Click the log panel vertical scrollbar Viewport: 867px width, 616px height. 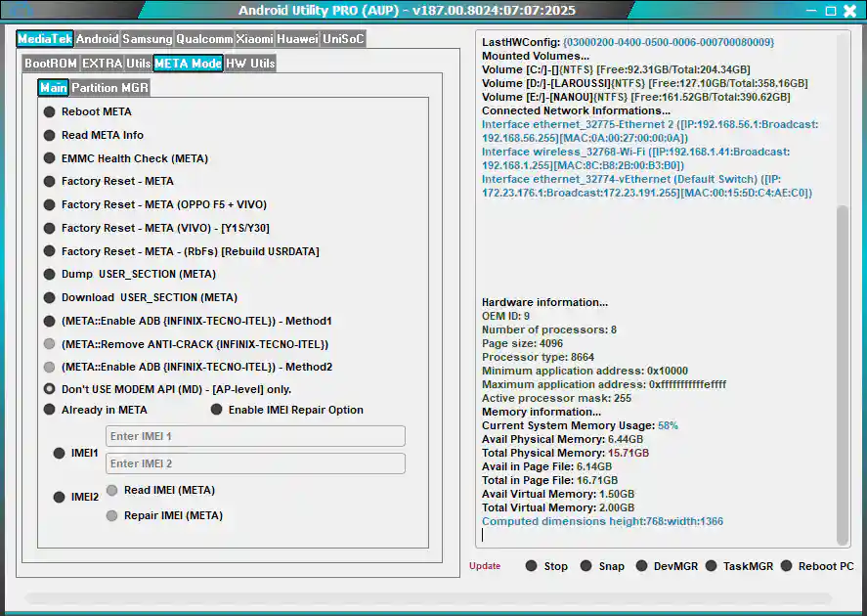(843, 374)
